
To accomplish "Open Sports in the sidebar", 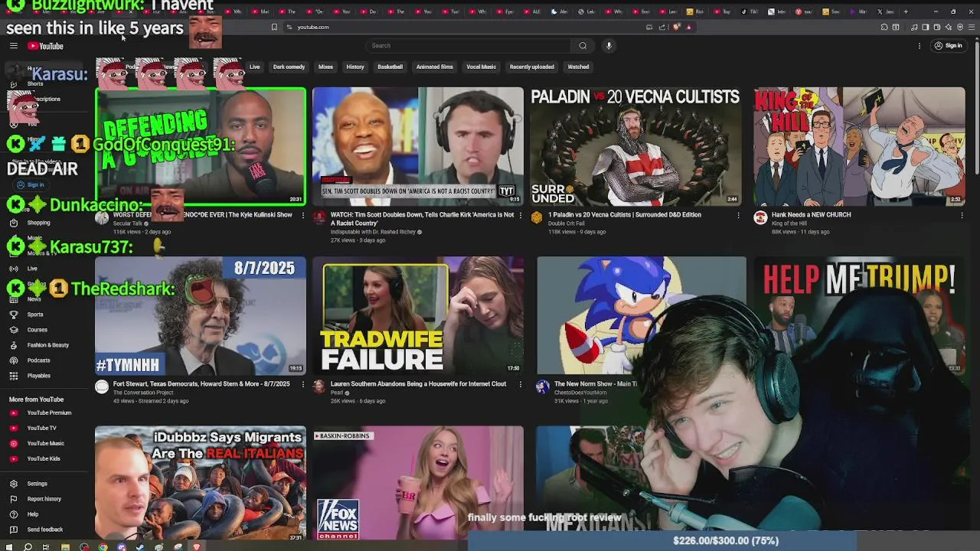I will [x=35, y=315].
